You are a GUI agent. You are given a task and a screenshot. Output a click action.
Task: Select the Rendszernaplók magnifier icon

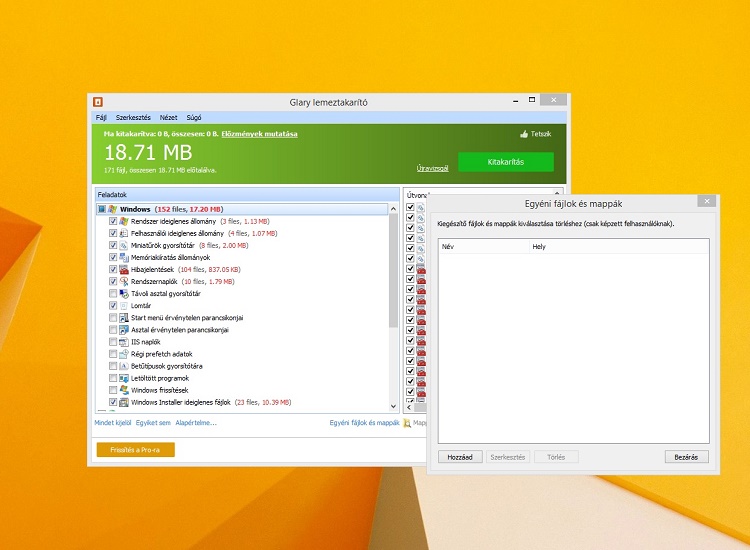124,281
